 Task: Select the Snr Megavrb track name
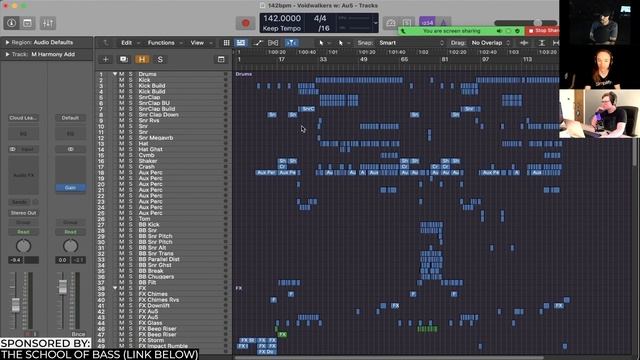156,138
